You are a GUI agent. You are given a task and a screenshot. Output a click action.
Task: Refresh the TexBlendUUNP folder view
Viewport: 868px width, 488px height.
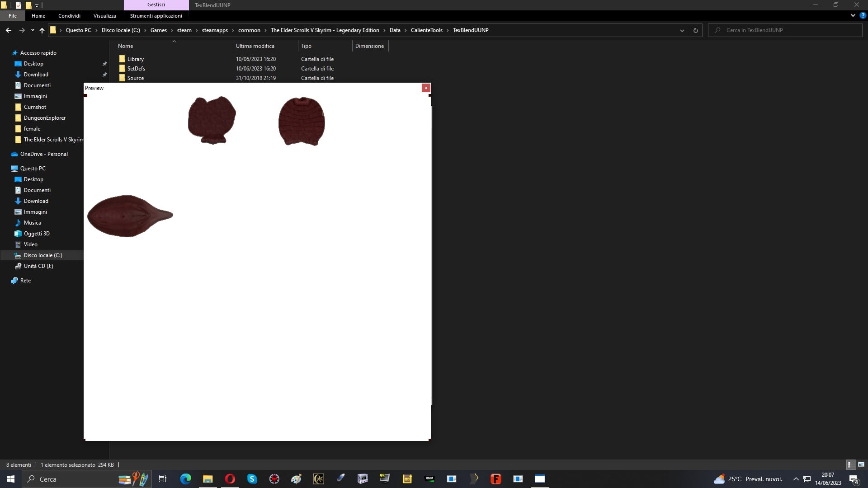pyautogui.click(x=695, y=30)
